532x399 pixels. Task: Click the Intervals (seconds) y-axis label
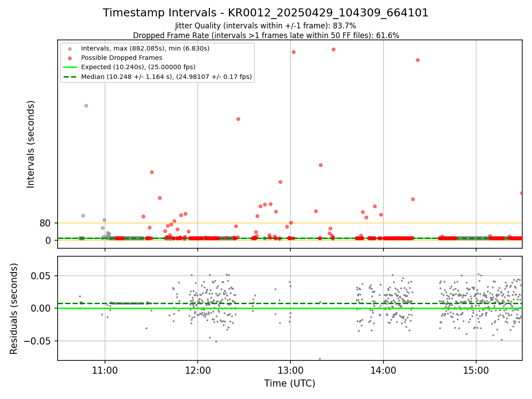click(x=31, y=144)
